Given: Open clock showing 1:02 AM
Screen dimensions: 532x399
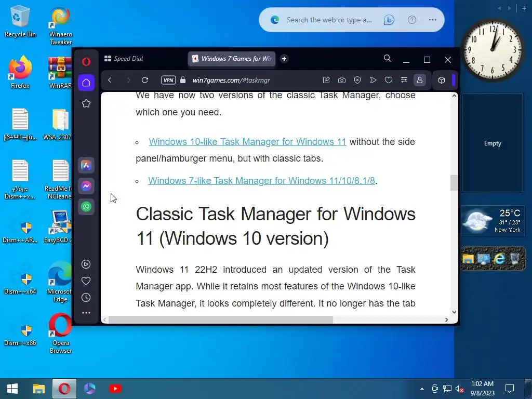Looking at the screenshot, I should tap(482, 389).
